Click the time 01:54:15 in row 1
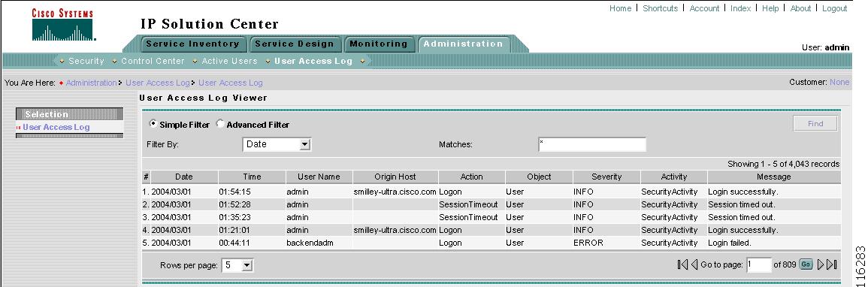Image resolution: width=868 pixels, height=287 pixels. [x=234, y=192]
